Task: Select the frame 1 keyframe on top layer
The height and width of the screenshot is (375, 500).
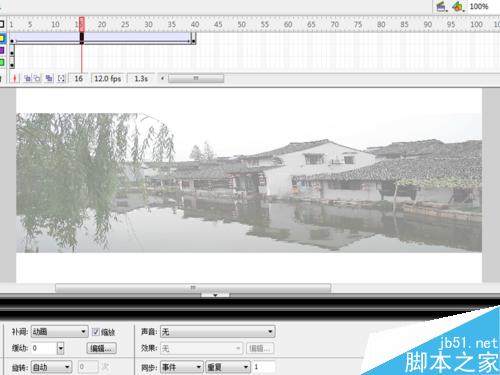Action: click(12, 41)
